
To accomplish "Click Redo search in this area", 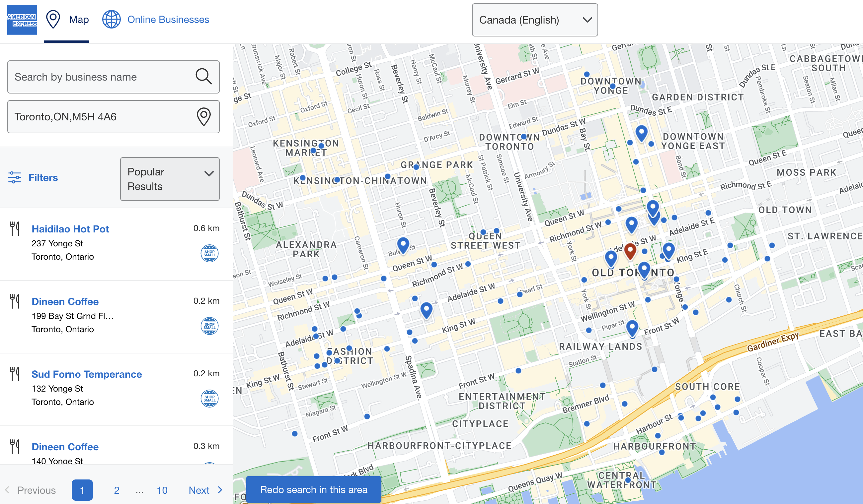I will pos(314,489).
